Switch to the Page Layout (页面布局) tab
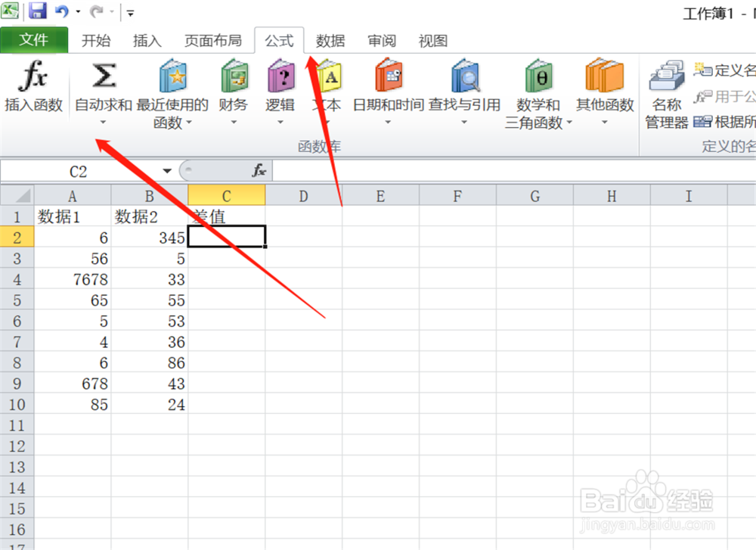The width and height of the screenshot is (756, 550). [213, 41]
